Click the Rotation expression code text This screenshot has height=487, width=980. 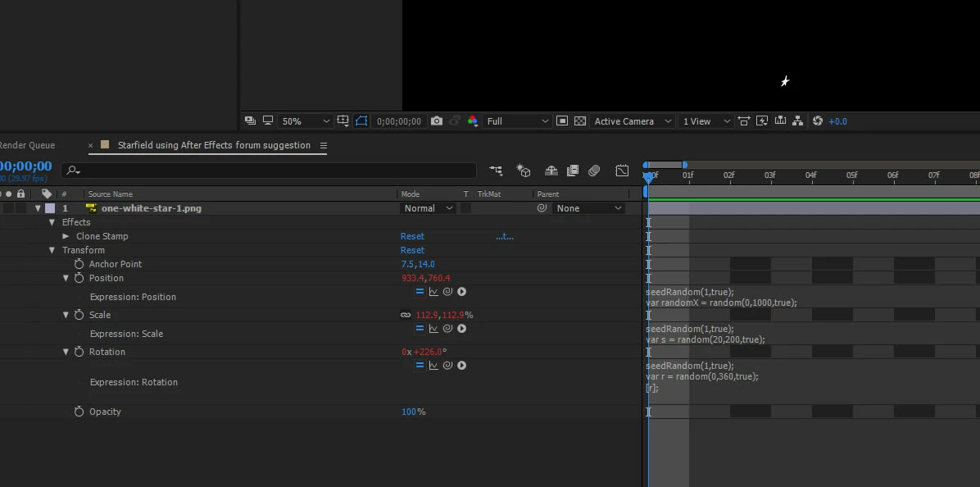pos(702,376)
